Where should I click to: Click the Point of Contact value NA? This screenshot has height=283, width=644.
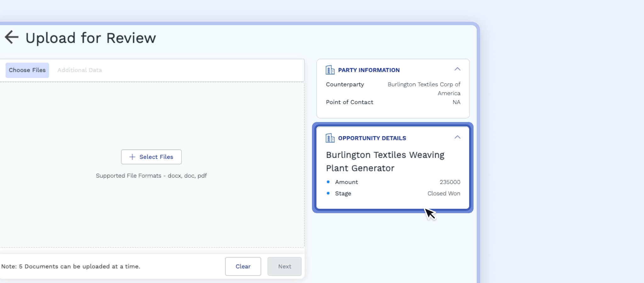456,102
